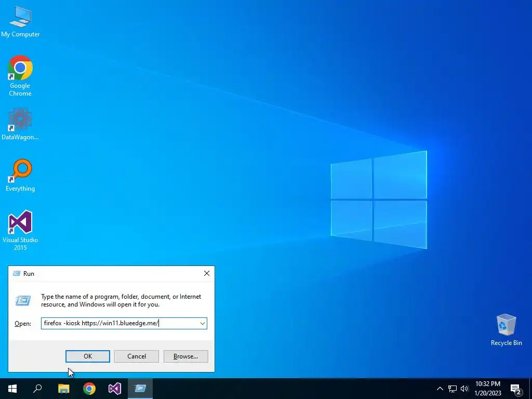Close the Run dialog window
This screenshot has height=399, width=532.
(207, 273)
